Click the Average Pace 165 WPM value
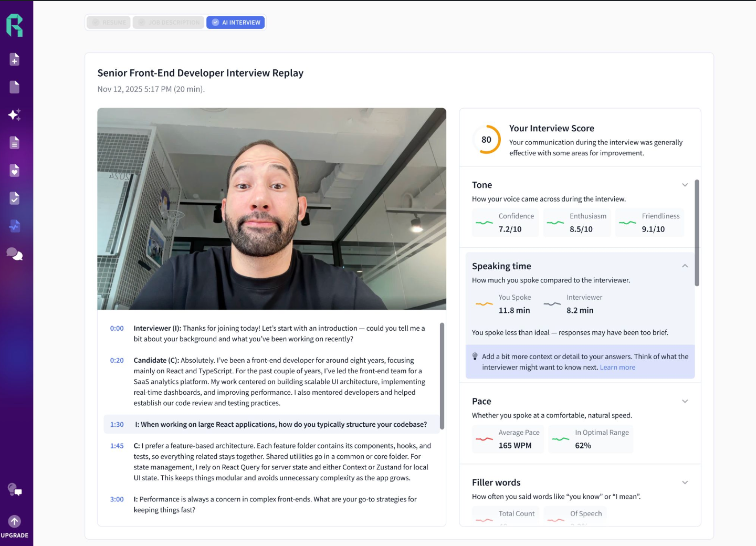Screen dimensions: 756x546 [x=515, y=446]
